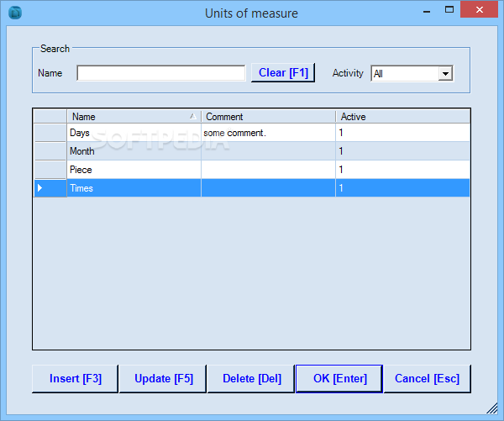
Task: Maximize the Units of measure window
Action: [449, 9]
